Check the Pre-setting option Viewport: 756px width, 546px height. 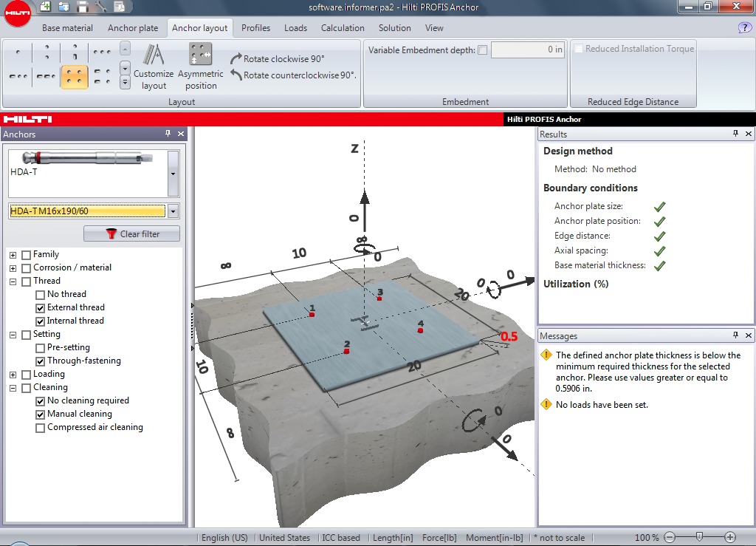coord(41,348)
